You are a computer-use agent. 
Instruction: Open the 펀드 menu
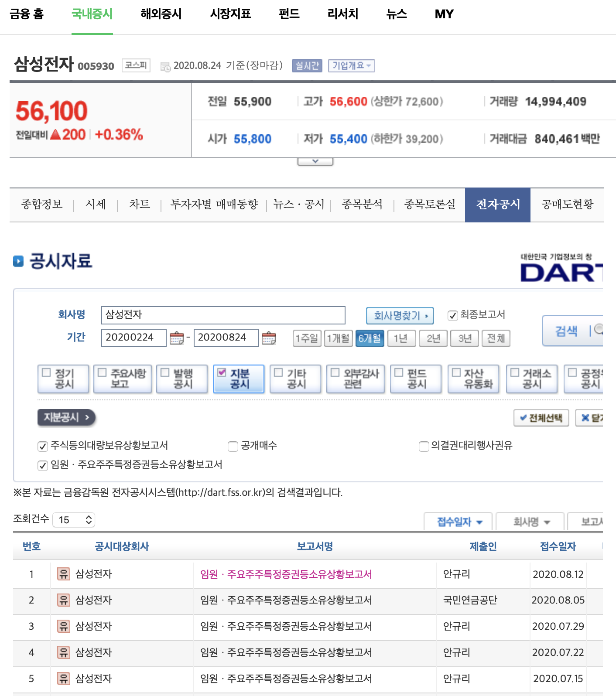[289, 14]
